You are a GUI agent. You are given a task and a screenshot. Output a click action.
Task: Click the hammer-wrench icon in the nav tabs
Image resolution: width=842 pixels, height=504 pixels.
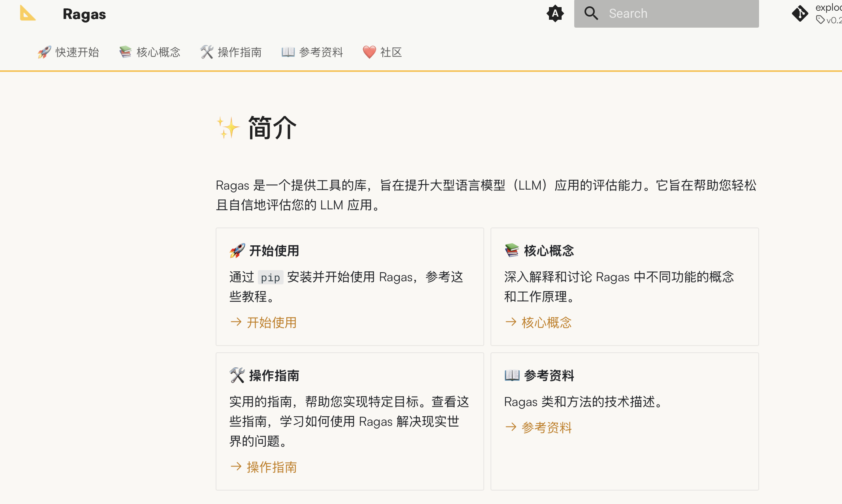207,52
